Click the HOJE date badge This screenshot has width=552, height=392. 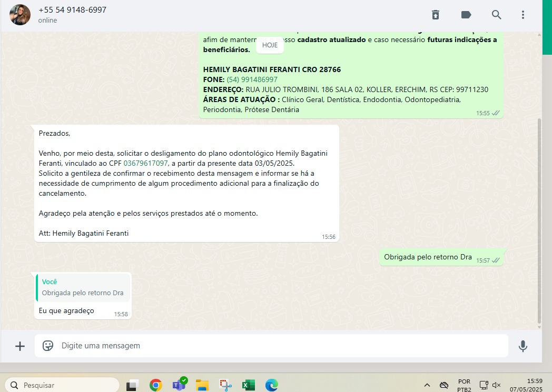pyautogui.click(x=270, y=45)
